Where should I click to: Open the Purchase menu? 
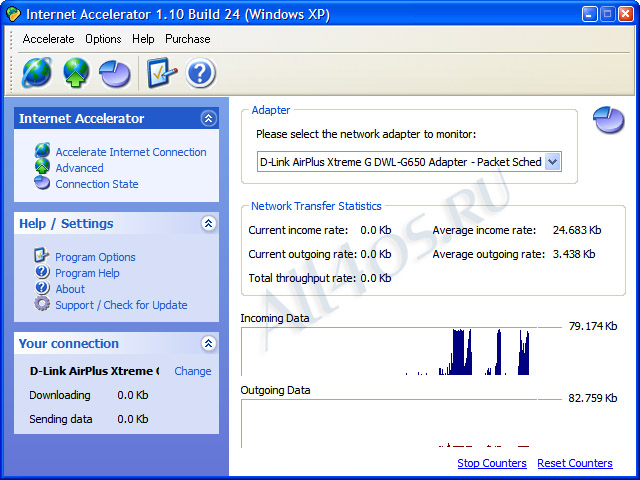coord(188,39)
